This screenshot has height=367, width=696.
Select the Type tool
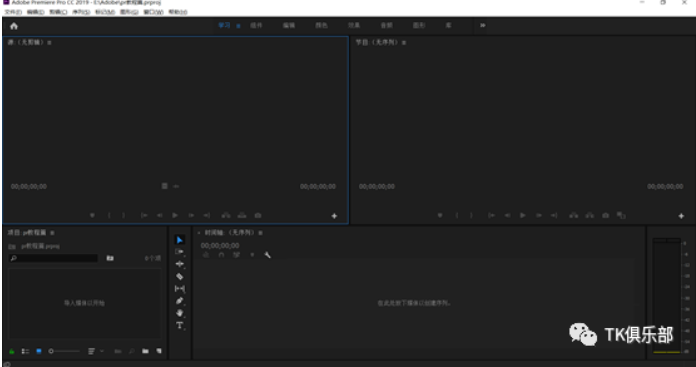179,326
